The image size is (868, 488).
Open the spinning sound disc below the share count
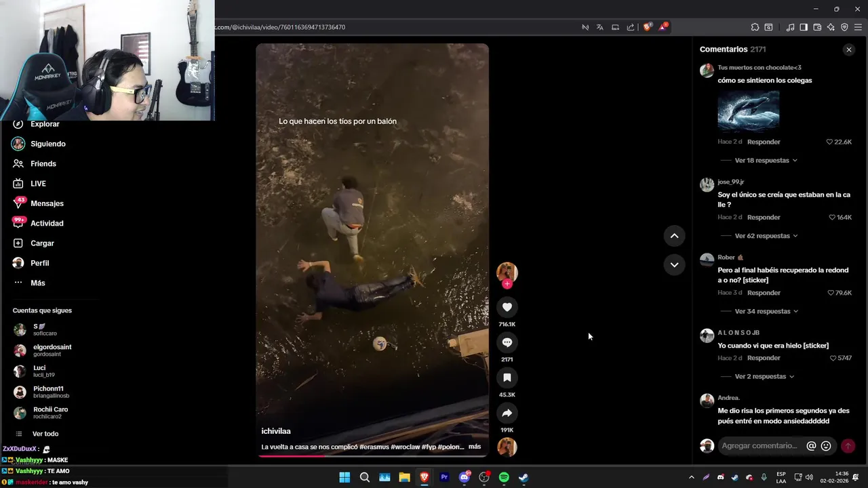(507, 447)
